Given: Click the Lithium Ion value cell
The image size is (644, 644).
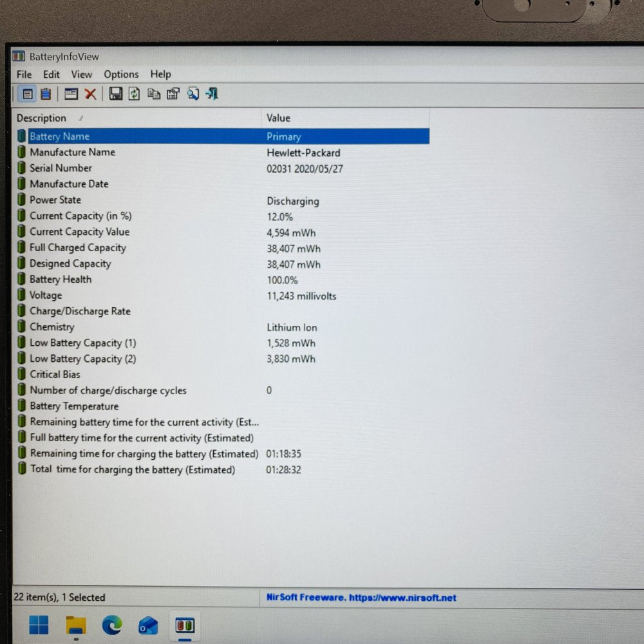Looking at the screenshot, I should (292, 327).
